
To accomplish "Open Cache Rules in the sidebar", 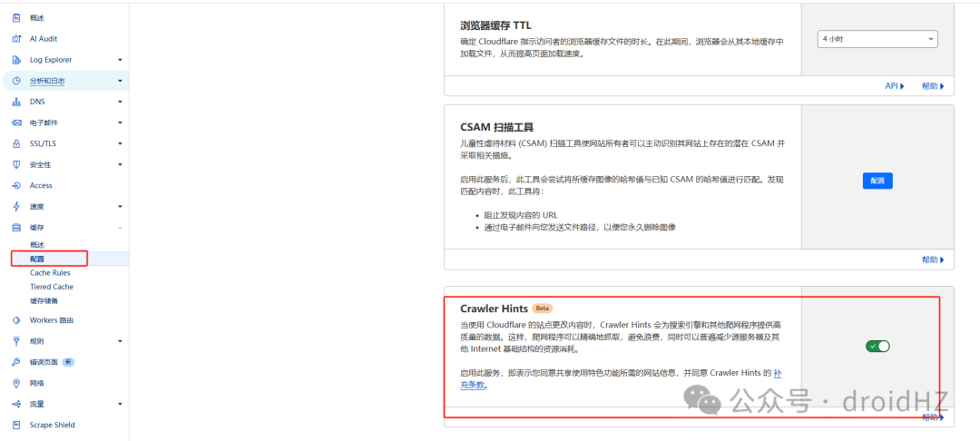I will (50, 273).
